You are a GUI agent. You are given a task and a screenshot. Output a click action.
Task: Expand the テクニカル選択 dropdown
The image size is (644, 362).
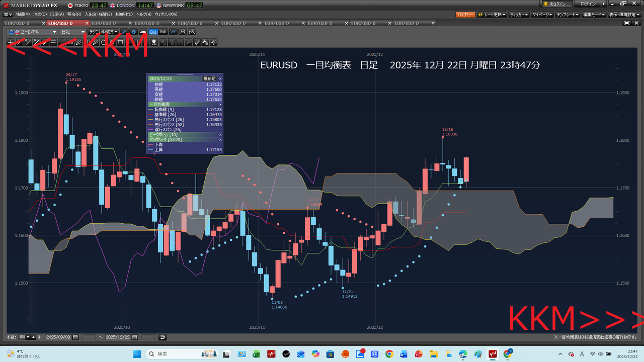[x=103, y=32]
